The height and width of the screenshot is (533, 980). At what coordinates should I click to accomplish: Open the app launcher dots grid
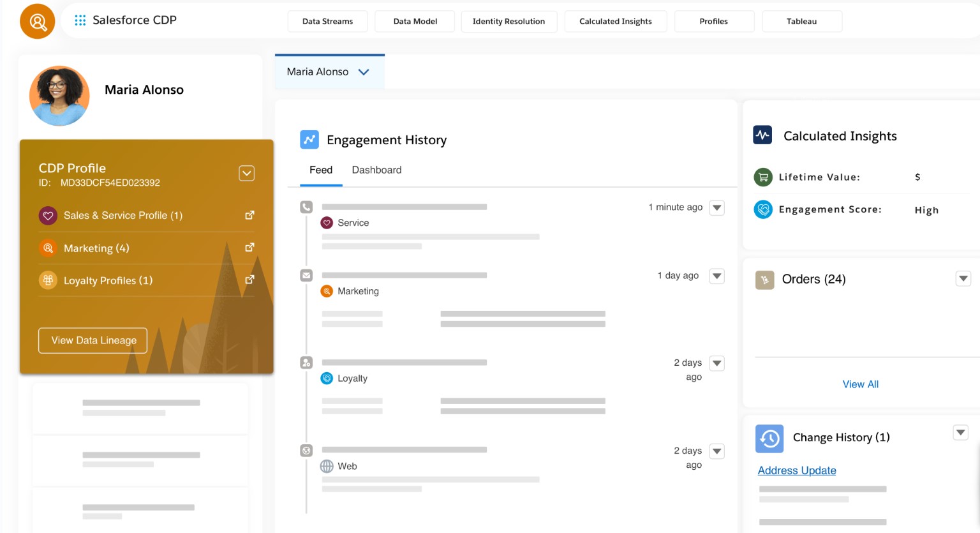[80, 20]
